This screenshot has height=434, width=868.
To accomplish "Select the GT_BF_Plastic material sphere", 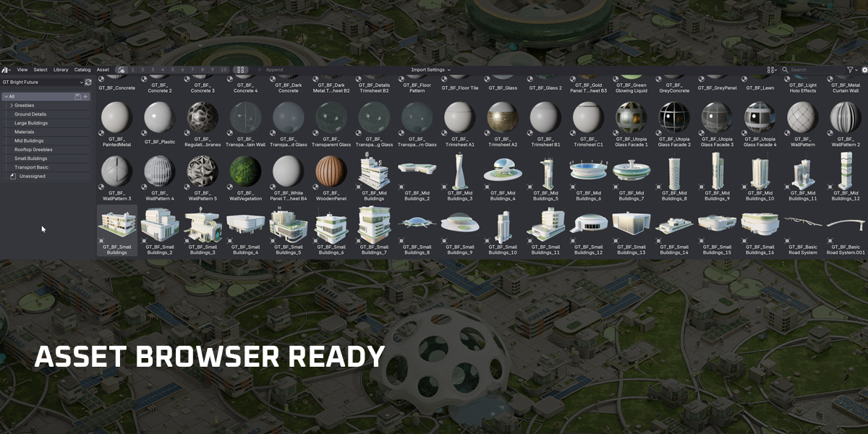I will click(x=158, y=116).
